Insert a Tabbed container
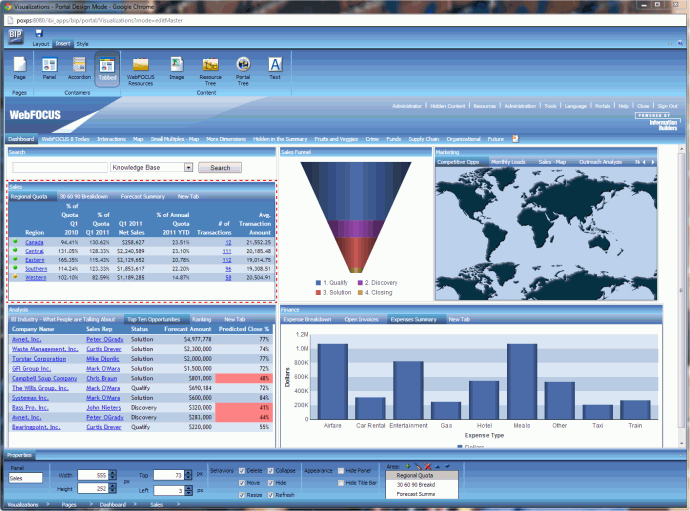 pos(107,69)
